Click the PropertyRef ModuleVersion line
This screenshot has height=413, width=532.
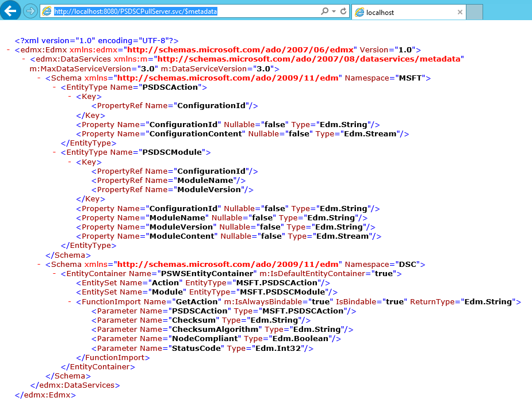pos(173,190)
